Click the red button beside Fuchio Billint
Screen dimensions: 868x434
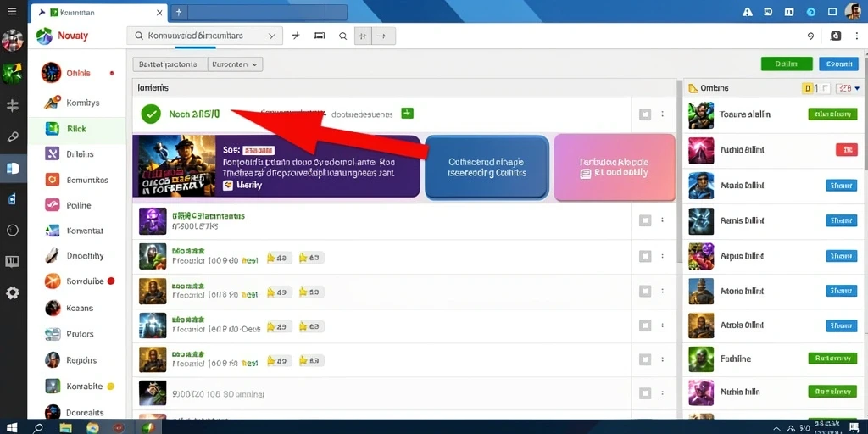click(x=847, y=149)
